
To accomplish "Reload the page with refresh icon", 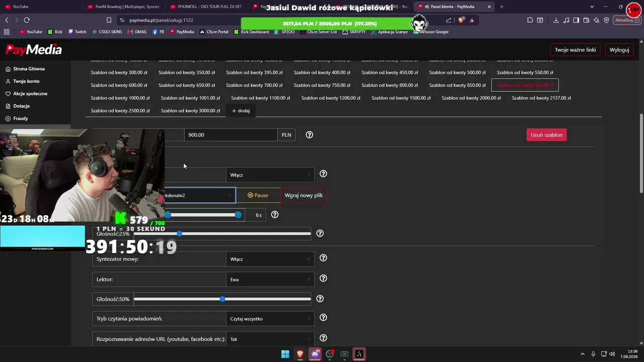I will pos(27,20).
